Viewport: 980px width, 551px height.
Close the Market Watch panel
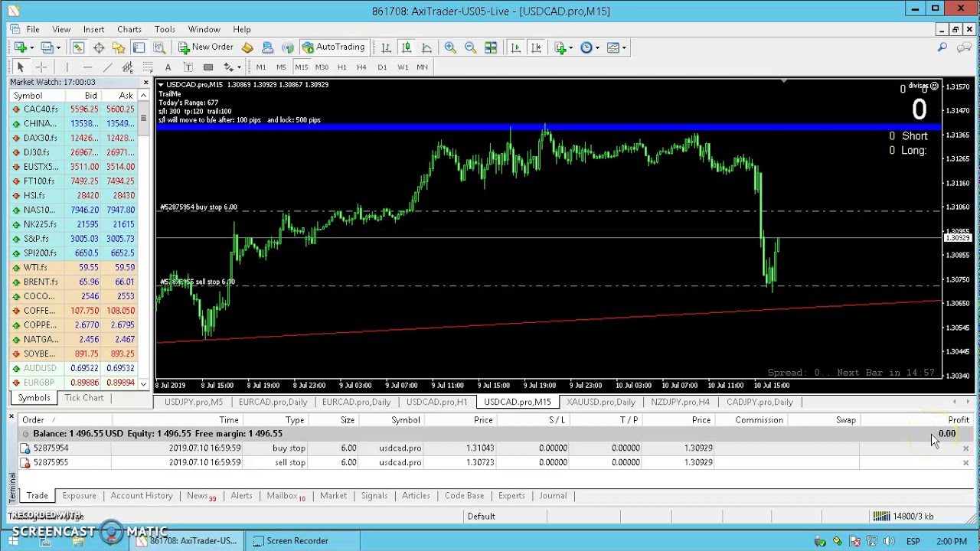pos(145,82)
